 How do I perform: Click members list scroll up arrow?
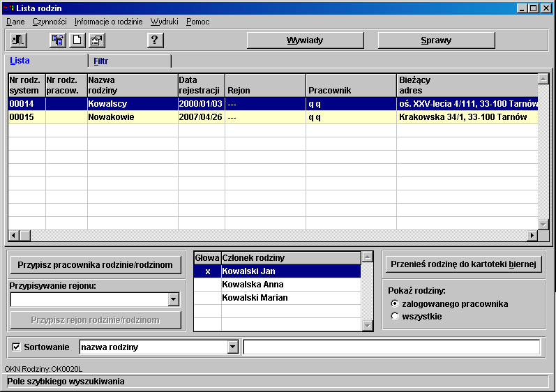coord(368,257)
